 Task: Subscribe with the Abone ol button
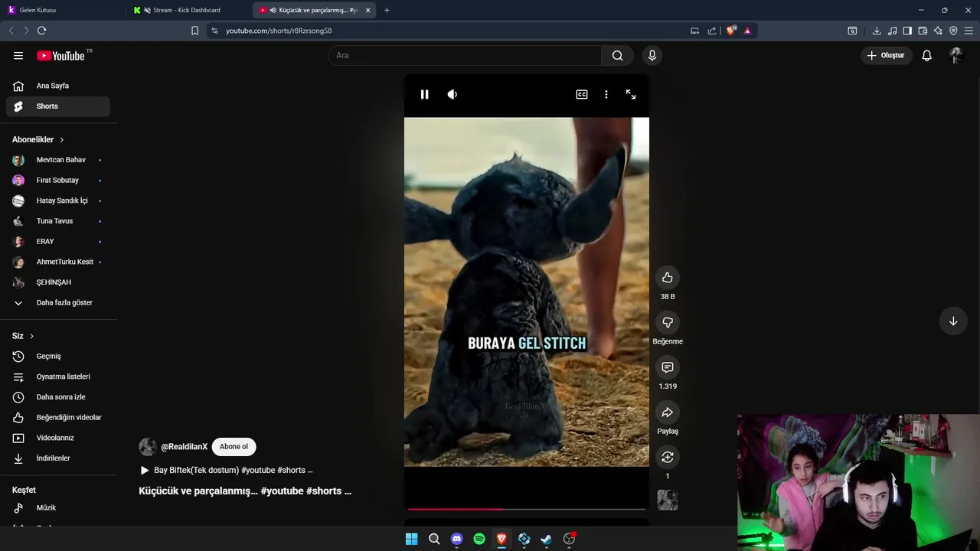[234, 446]
